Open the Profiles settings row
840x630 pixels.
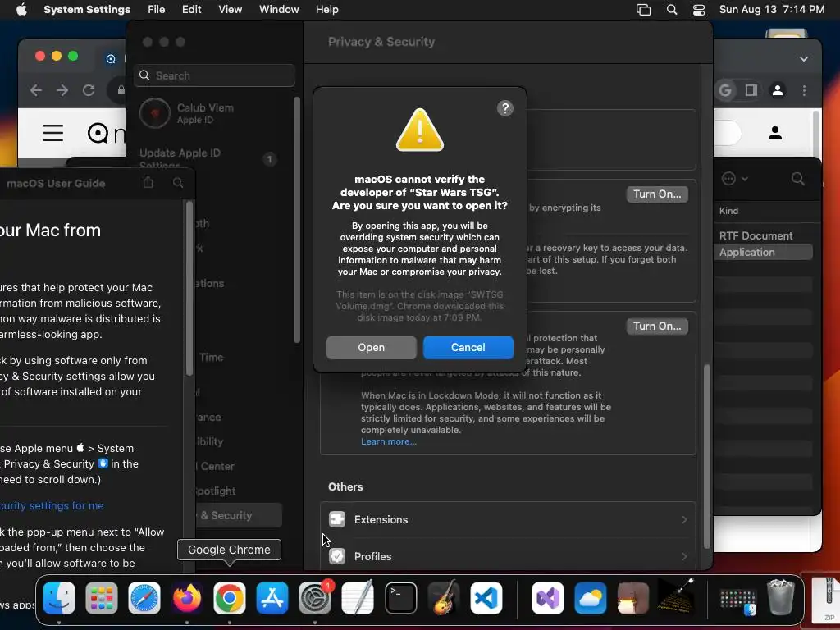coord(508,557)
